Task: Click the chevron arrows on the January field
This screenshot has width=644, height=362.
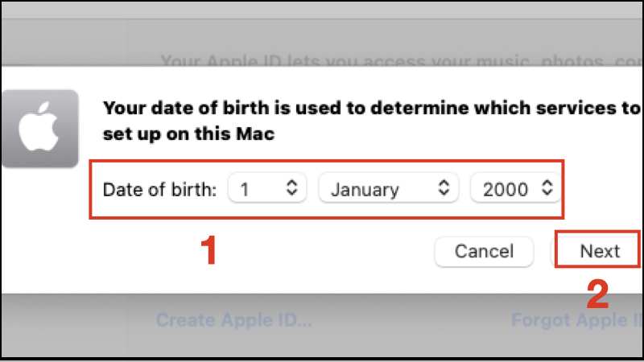Action: 443,189
